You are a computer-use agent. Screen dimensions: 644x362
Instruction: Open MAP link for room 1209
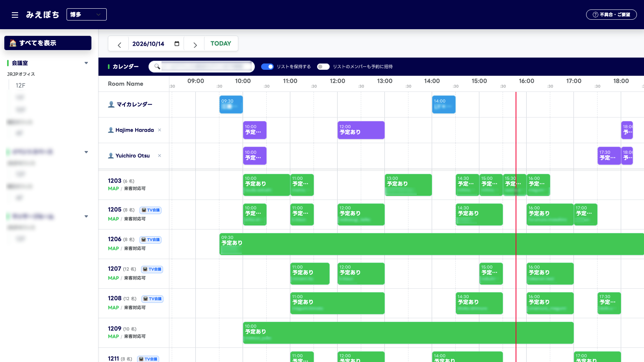click(x=113, y=336)
